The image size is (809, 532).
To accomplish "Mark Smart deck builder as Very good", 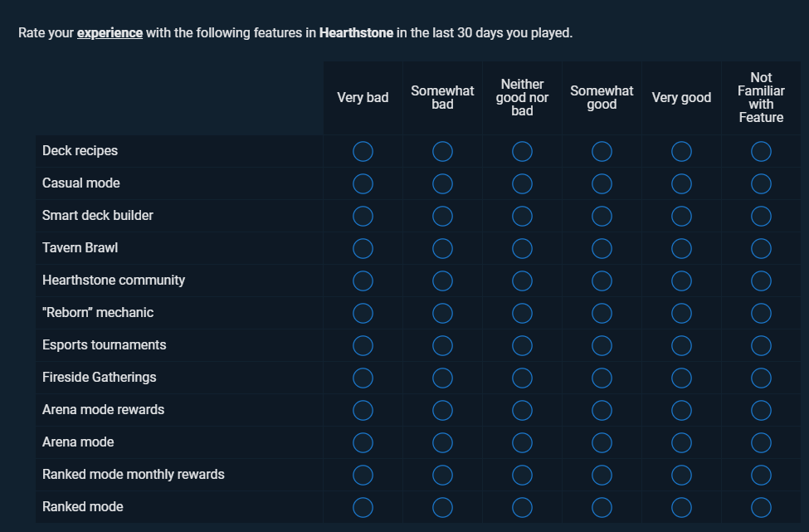I will click(681, 217).
